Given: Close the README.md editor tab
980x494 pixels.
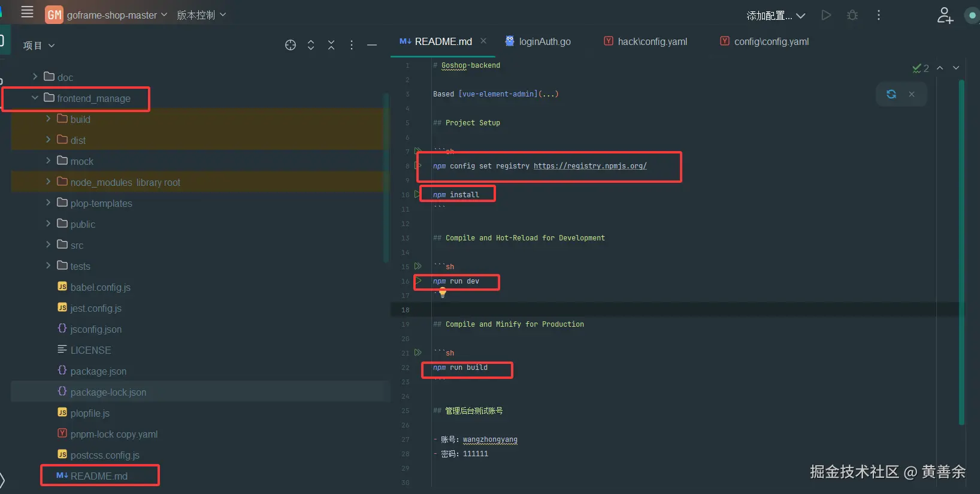Looking at the screenshot, I should [x=483, y=41].
